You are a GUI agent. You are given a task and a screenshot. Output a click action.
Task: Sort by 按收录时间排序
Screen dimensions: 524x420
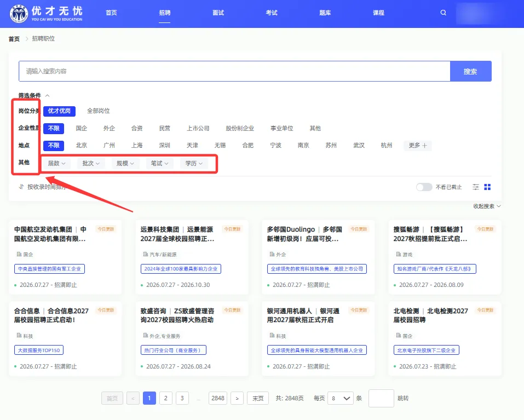pos(46,187)
